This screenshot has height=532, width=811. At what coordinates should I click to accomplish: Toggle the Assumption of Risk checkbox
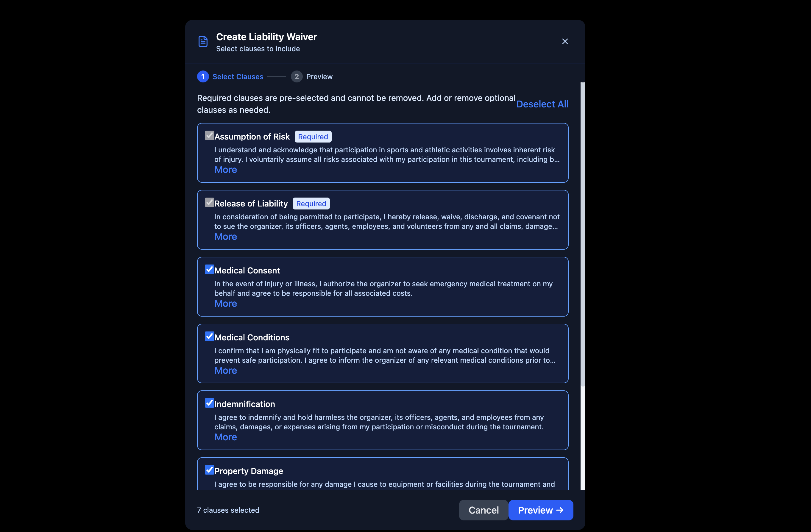tap(209, 136)
